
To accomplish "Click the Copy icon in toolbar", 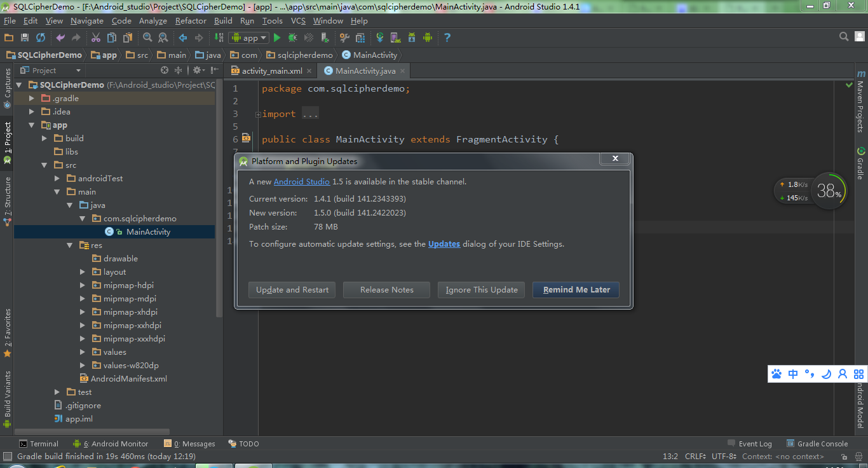I will 111,38.
